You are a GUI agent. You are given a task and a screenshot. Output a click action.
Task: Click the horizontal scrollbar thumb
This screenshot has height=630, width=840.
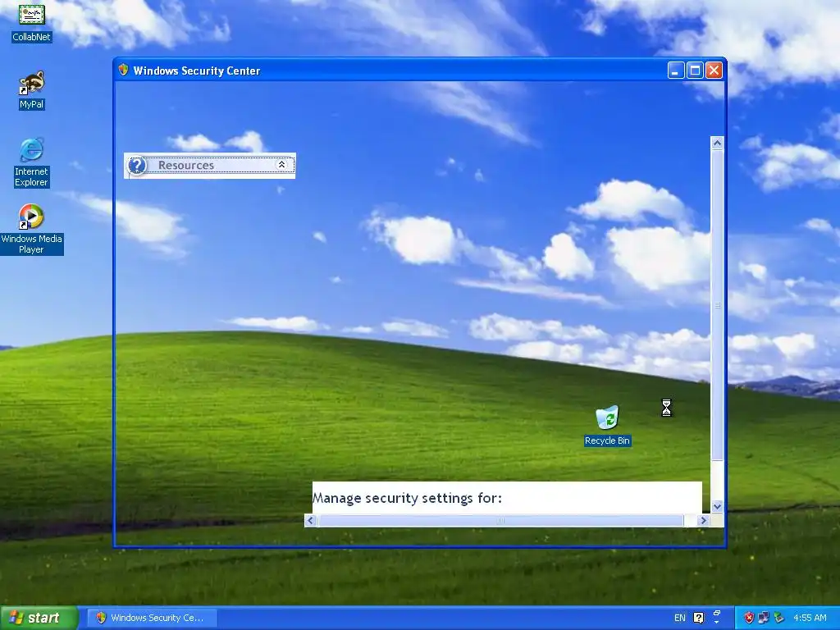(501, 520)
